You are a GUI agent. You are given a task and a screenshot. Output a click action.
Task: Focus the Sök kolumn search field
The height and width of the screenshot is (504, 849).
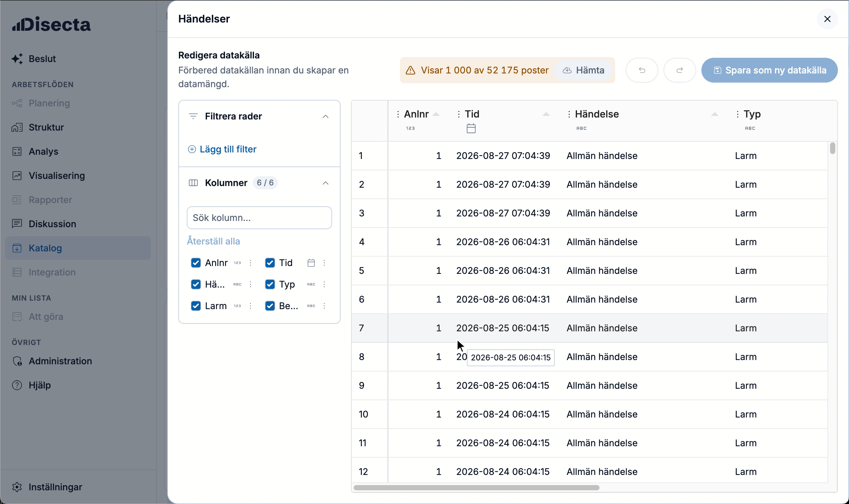tap(259, 218)
